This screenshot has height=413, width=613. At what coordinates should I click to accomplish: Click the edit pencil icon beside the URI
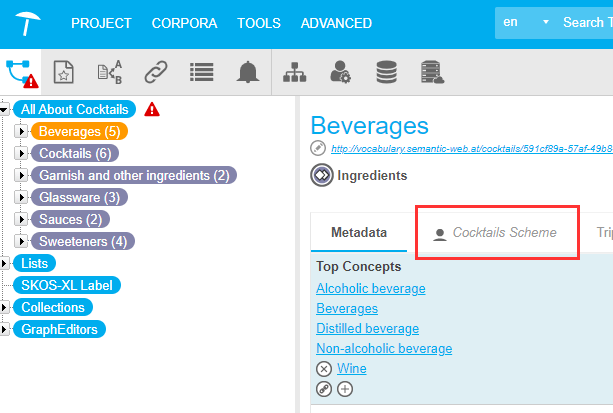point(319,149)
